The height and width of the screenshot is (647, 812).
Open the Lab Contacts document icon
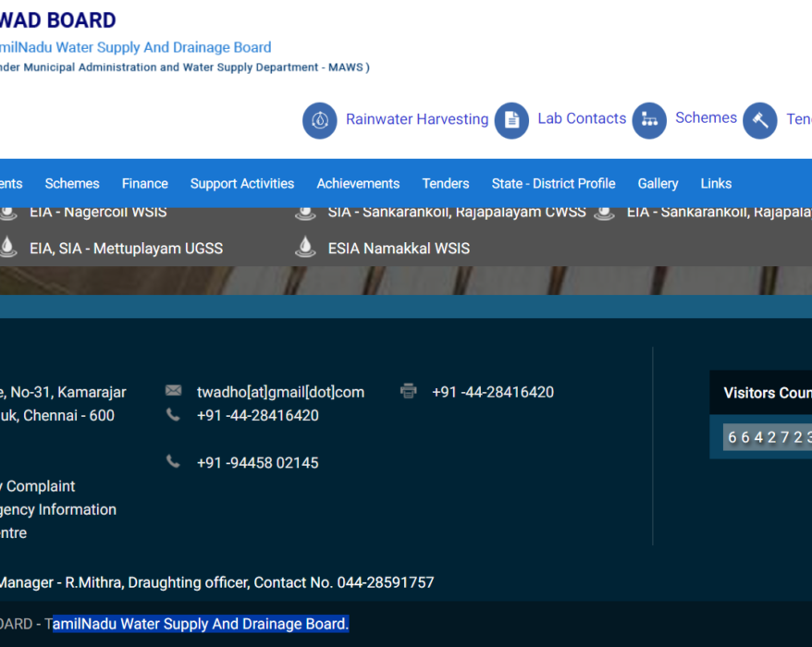[511, 120]
